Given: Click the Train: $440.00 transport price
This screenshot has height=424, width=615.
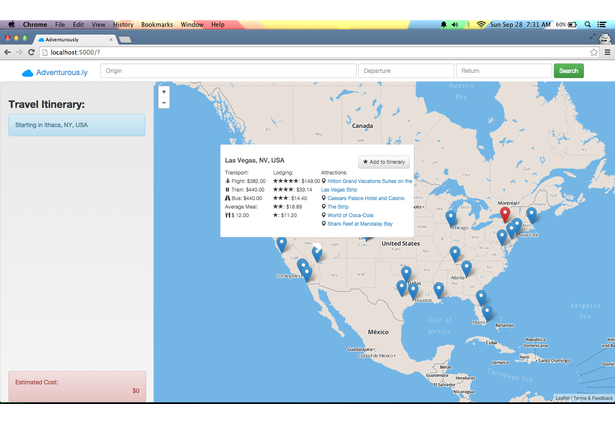Looking at the screenshot, I should pyautogui.click(x=245, y=190).
